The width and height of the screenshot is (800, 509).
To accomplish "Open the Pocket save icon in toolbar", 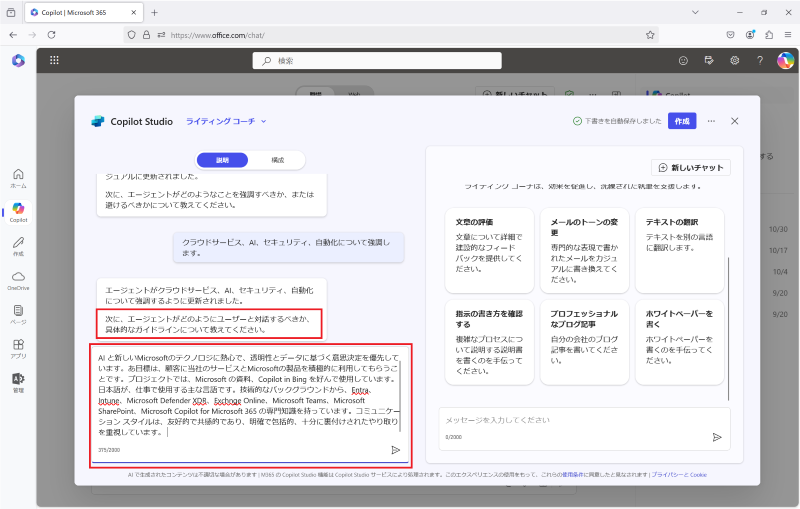I will (731, 35).
